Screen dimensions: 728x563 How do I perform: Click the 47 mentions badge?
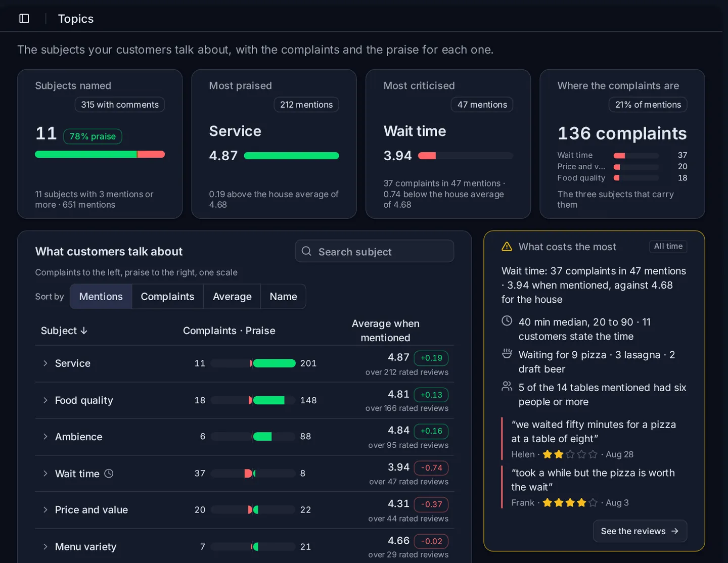point(482,105)
